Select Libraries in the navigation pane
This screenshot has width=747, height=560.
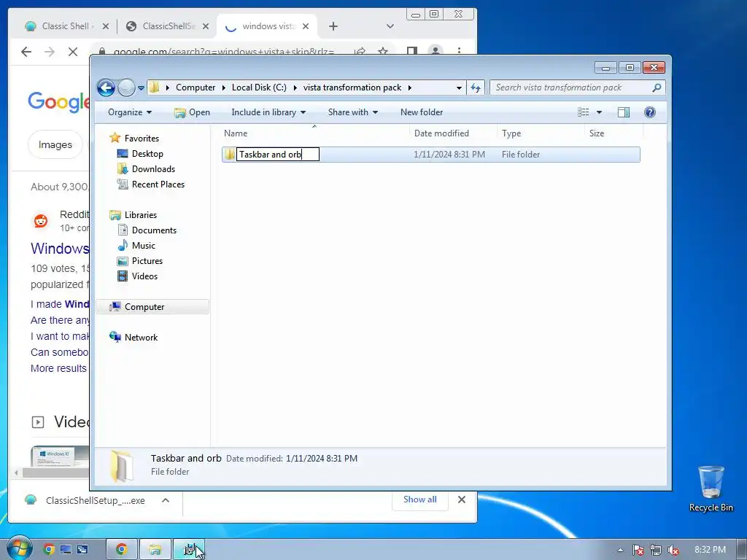(x=141, y=215)
